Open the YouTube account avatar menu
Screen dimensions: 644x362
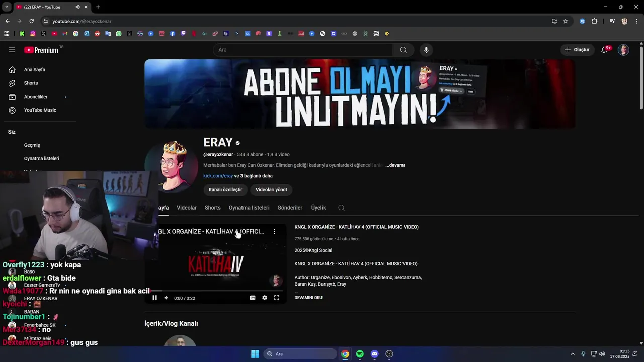[623, 50]
